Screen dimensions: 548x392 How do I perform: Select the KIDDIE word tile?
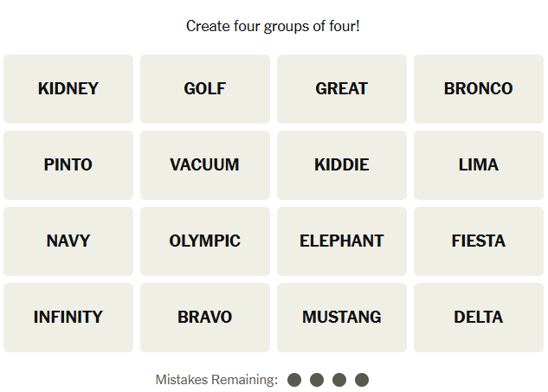342,164
